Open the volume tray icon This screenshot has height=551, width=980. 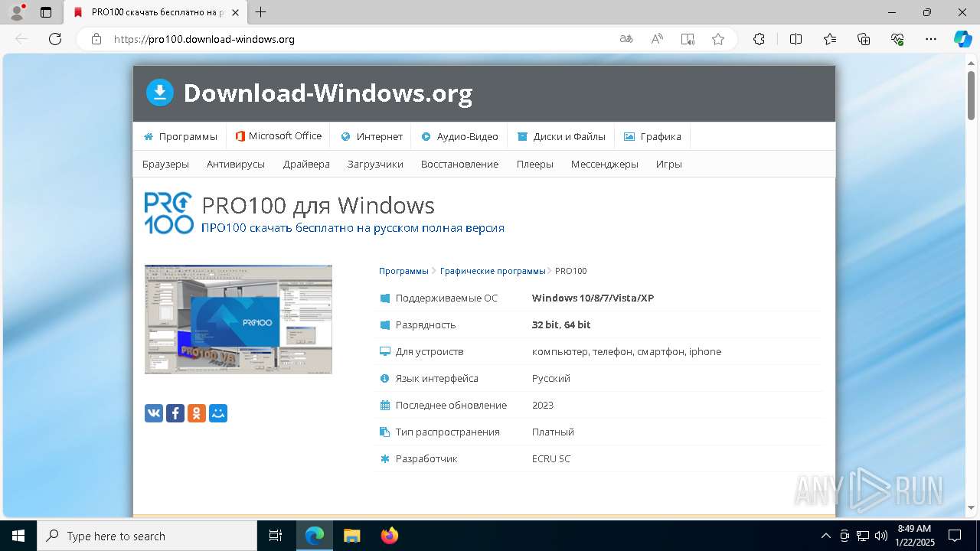coord(880,536)
